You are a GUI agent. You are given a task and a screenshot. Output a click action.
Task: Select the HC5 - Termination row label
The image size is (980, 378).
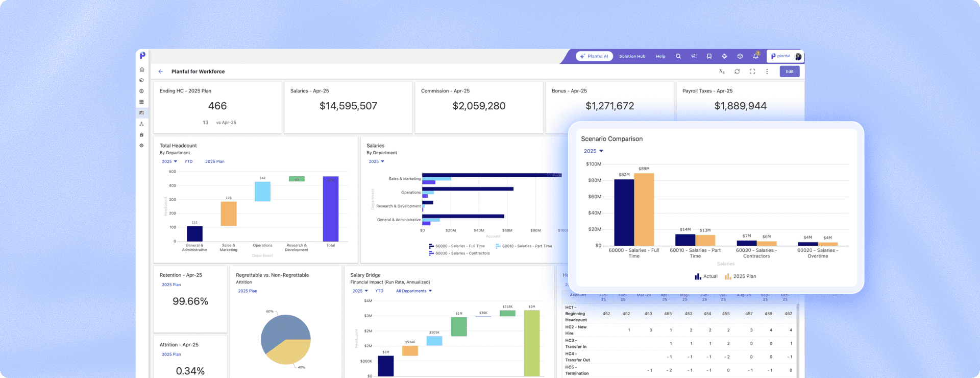click(x=577, y=370)
